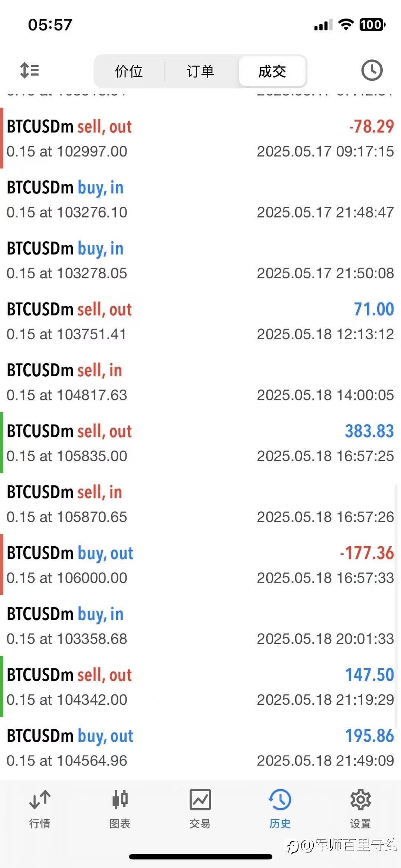The width and height of the screenshot is (401, 868).
Task: Tap the status bar time 05:57
Action: (x=50, y=25)
